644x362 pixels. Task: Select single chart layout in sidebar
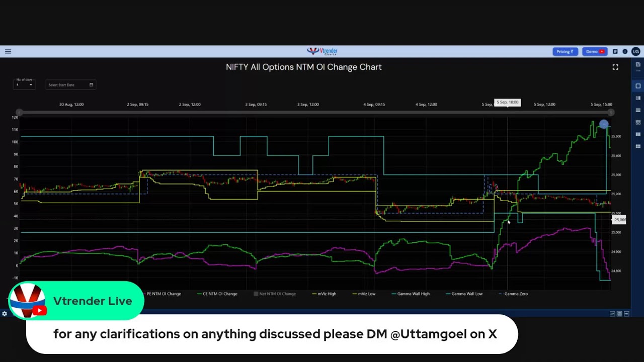(638, 86)
